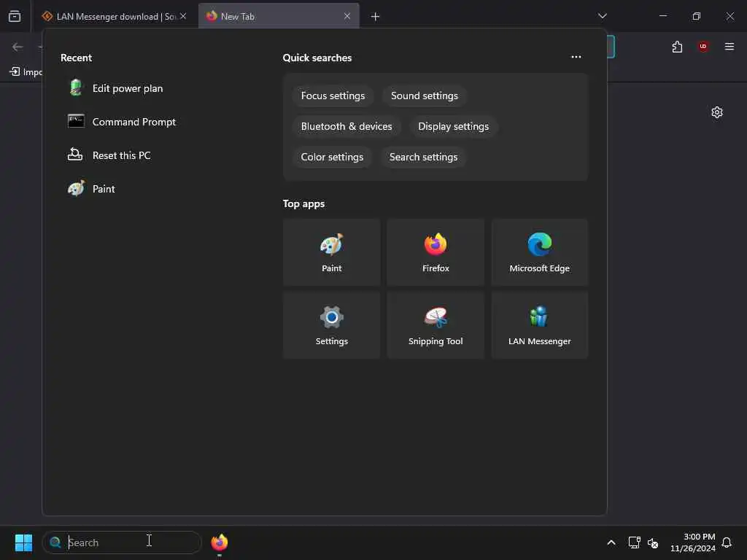Select Sound settings quick search
The image size is (747, 560).
click(x=424, y=96)
